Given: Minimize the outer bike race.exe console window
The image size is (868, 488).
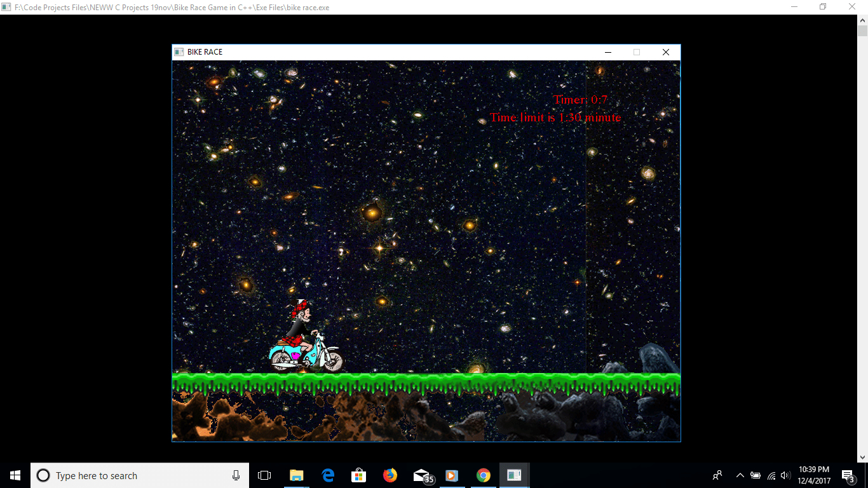Looking at the screenshot, I should [794, 7].
